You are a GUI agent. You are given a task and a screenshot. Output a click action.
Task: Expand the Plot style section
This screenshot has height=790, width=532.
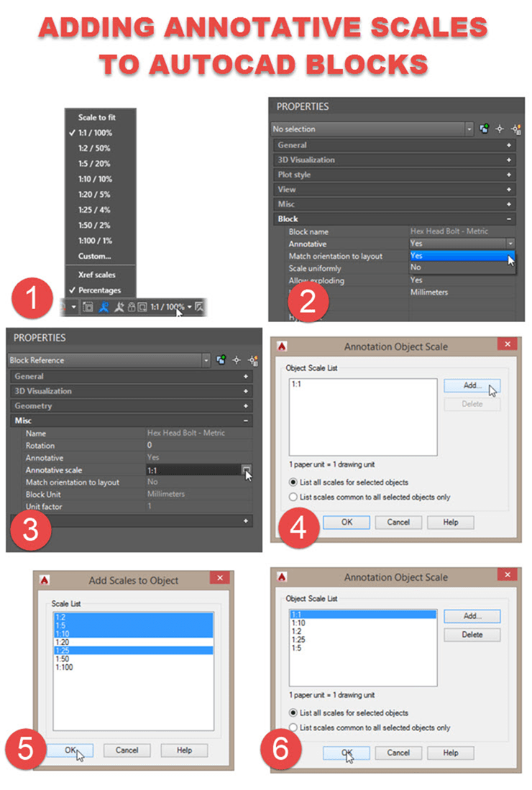[x=509, y=175]
